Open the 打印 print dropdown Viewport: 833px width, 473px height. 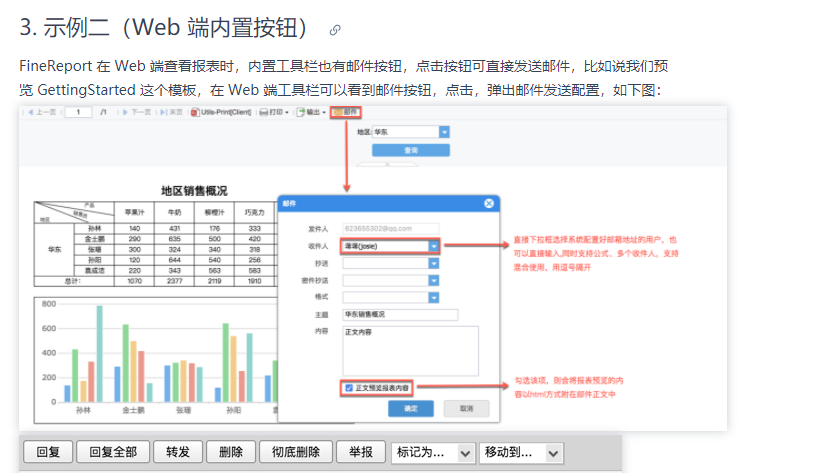(274, 112)
